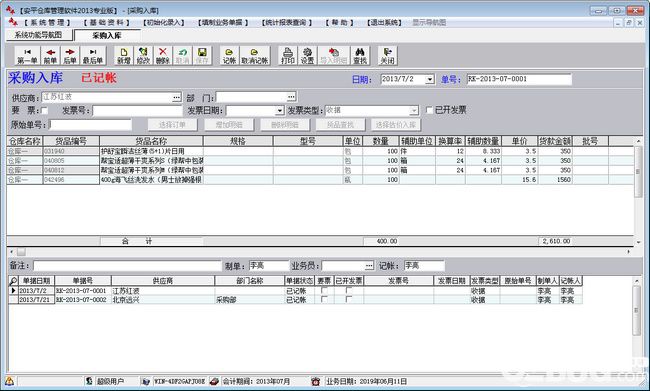The height and width of the screenshot is (391, 650).
Task: Select the row with 货品编号 042496
Action: pos(320,180)
